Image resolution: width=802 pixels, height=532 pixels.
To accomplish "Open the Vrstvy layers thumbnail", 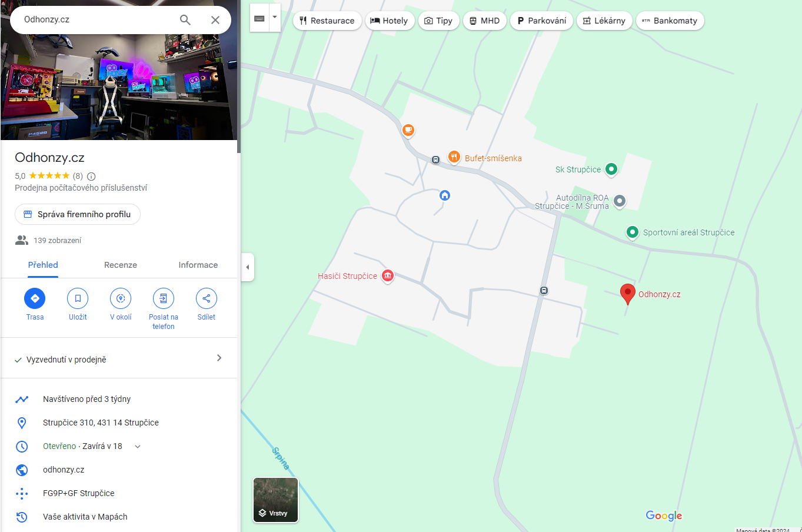I will click(275, 500).
